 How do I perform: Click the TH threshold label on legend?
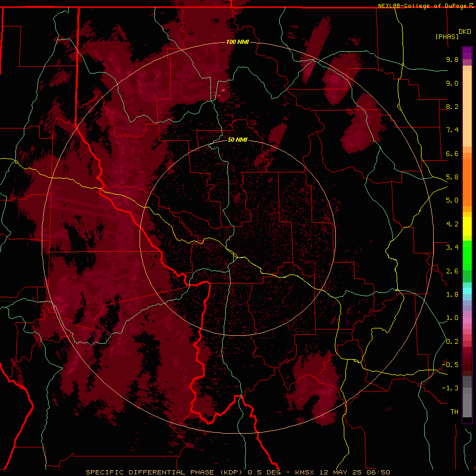[454, 412]
